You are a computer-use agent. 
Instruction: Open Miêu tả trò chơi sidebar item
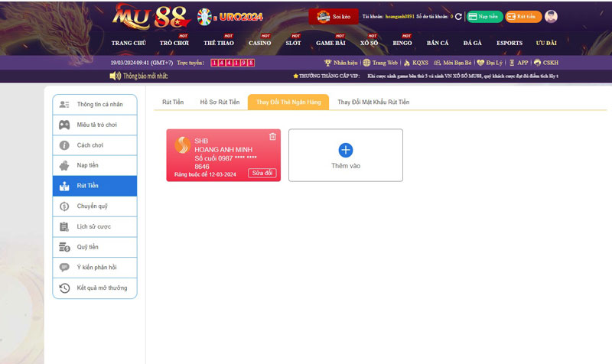(95, 125)
